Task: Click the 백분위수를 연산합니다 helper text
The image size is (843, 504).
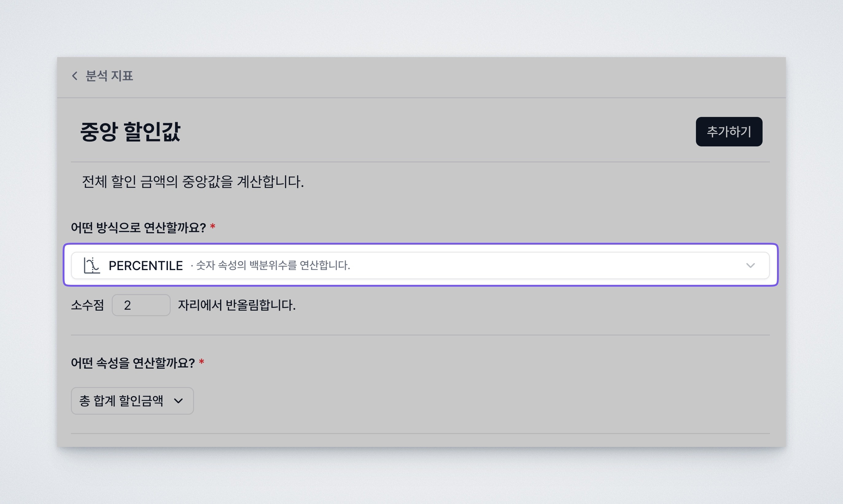Action: coord(273,265)
